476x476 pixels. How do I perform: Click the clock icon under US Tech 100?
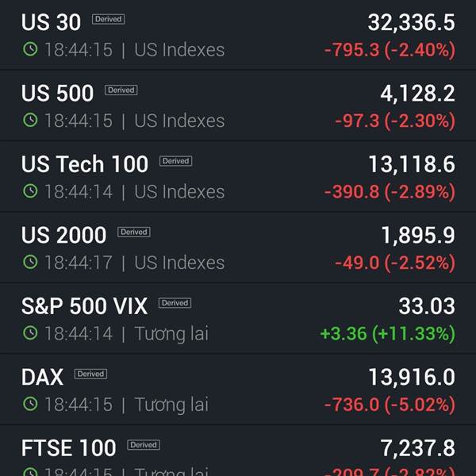tap(30, 191)
